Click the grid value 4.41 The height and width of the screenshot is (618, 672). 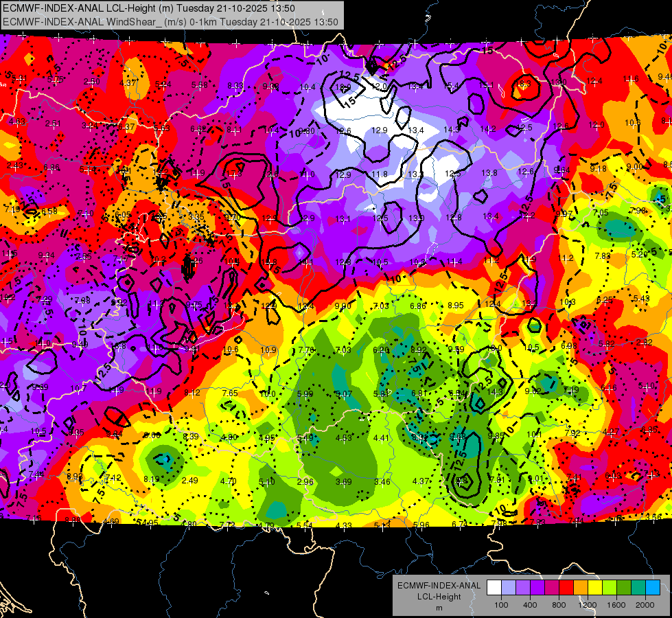(382, 437)
